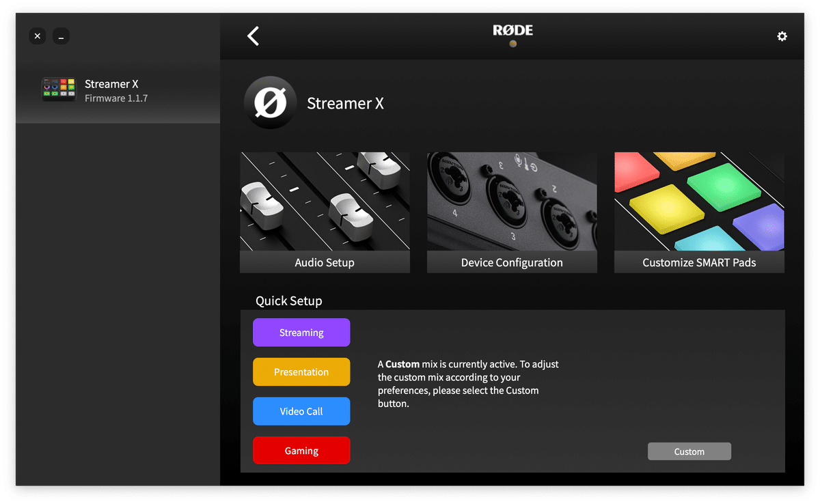The height and width of the screenshot is (504, 820).
Task: Apply the Presentation quick setup
Action: coord(301,372)
